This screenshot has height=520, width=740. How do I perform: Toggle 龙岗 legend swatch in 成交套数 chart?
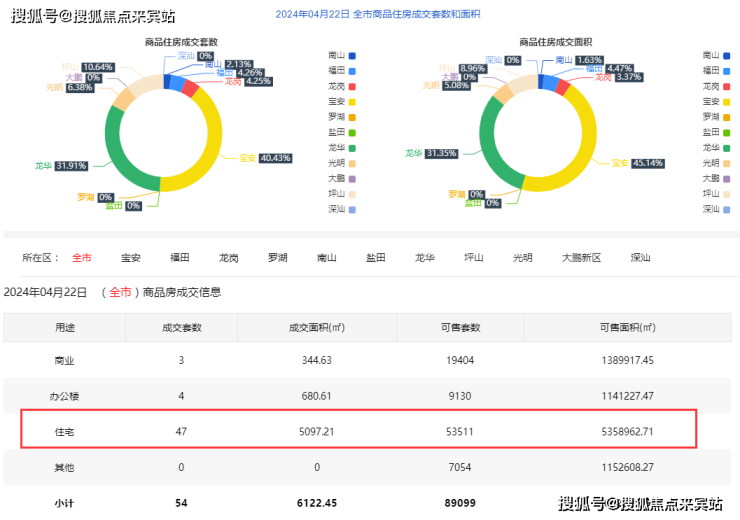[352, 87]
